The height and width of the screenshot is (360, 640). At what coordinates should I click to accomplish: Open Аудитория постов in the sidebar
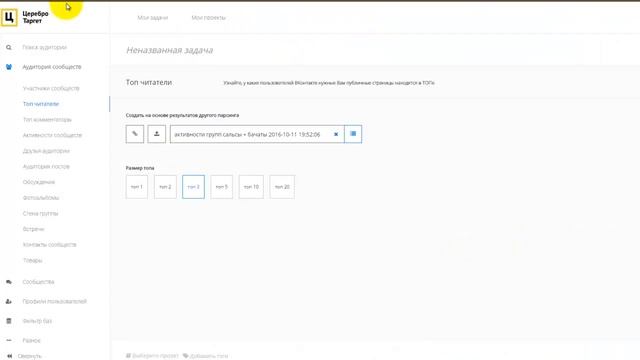point(46,167)
